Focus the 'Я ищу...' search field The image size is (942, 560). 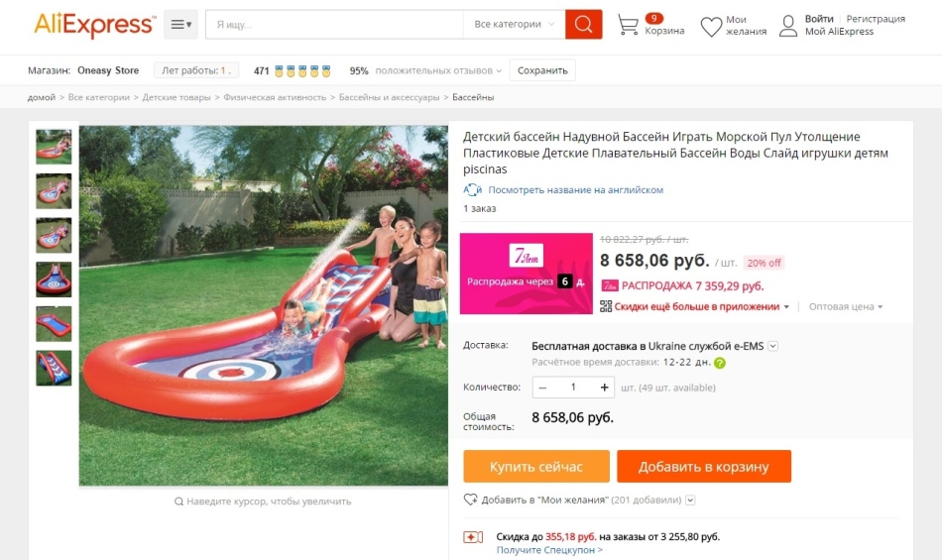[x=334, y=25]
